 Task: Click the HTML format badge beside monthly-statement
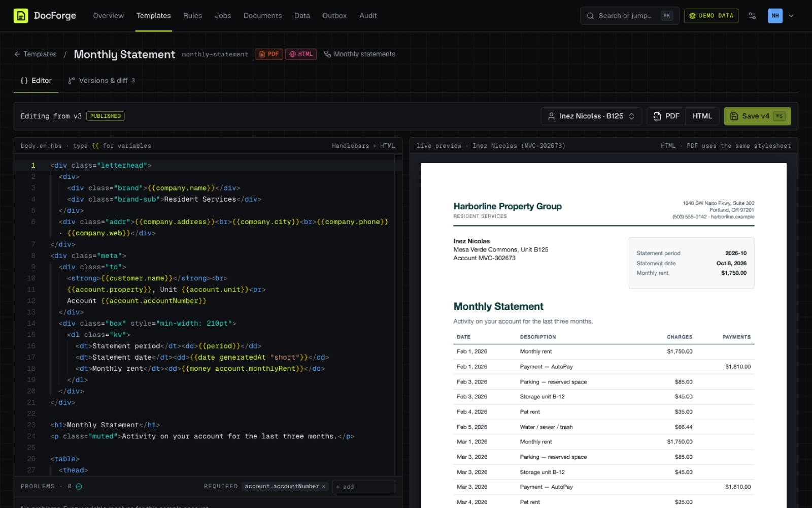point(301,54)
